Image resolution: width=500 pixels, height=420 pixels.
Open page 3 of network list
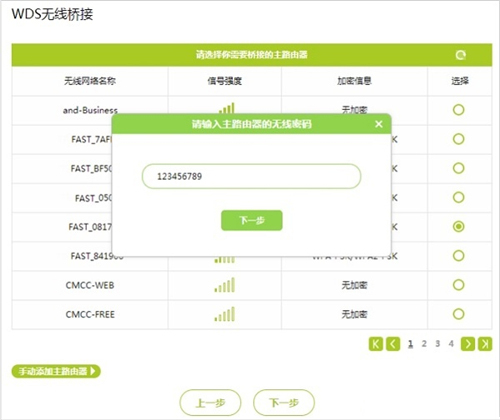(x=438, y=344)
